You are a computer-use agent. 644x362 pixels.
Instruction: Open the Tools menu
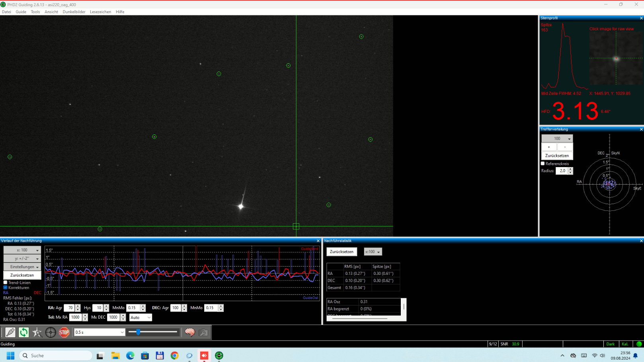pyautogui.click(x=35, y=12)
